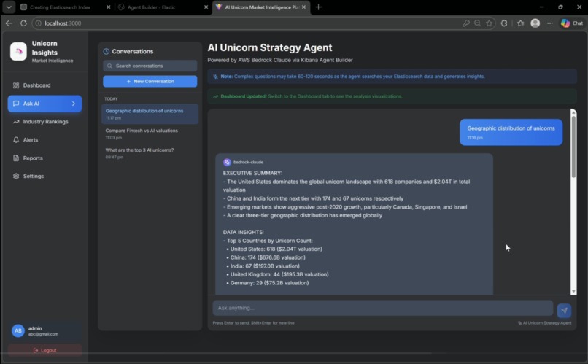
Task: Click the 'United States: 618' bullet line
Action: click(x=276, y=249)
